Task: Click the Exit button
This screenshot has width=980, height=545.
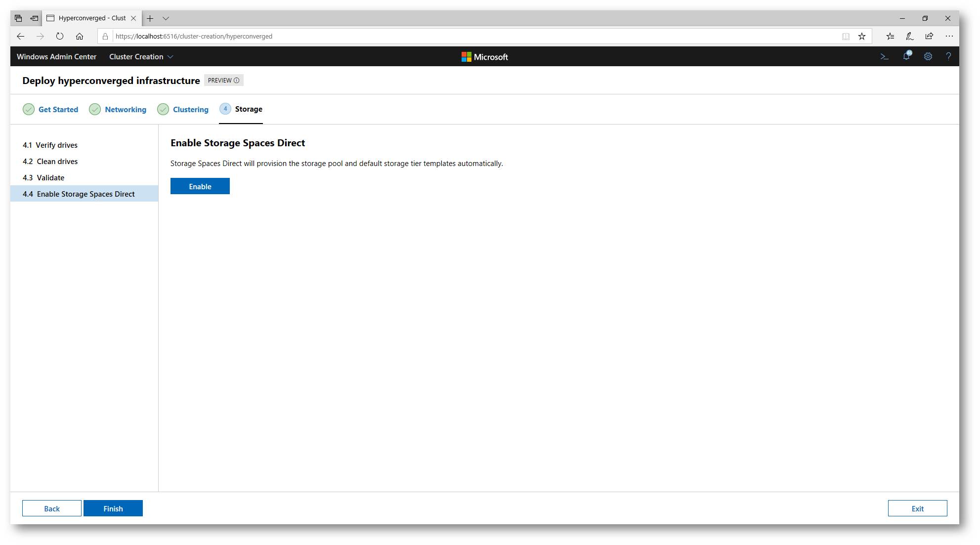Action: 918,508
